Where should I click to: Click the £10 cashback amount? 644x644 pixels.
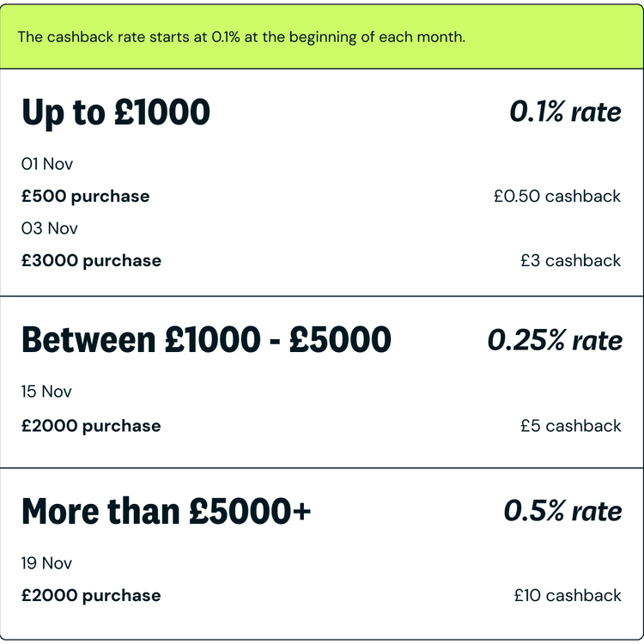pyautogui.click(x=567, y=596)
